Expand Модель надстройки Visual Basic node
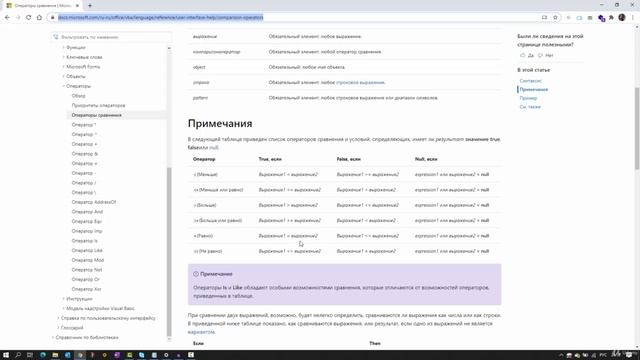Viewport: 640px width, 360px height. tap(63, 309)
